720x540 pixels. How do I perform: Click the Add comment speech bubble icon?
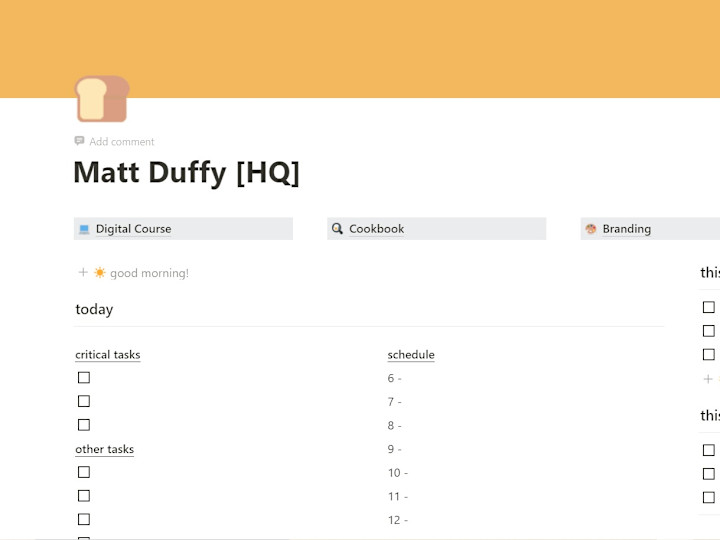tap(79, 141)
